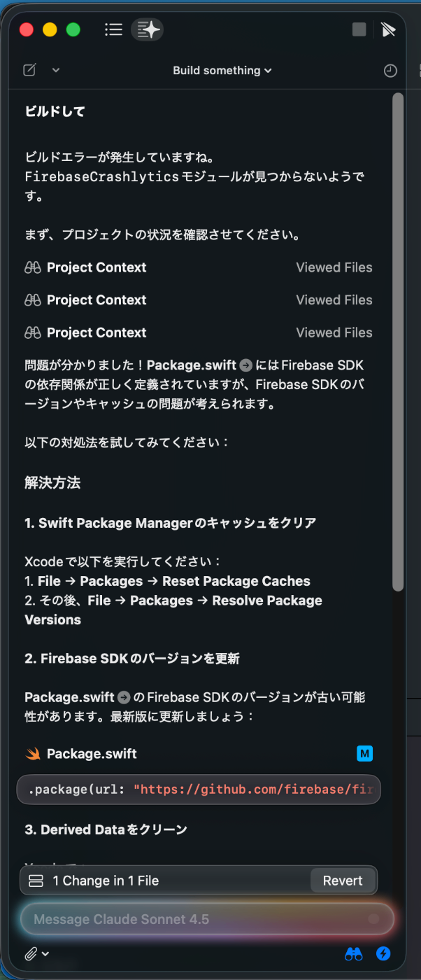Open the 1 Change in 1 File summary

[105, 881]
